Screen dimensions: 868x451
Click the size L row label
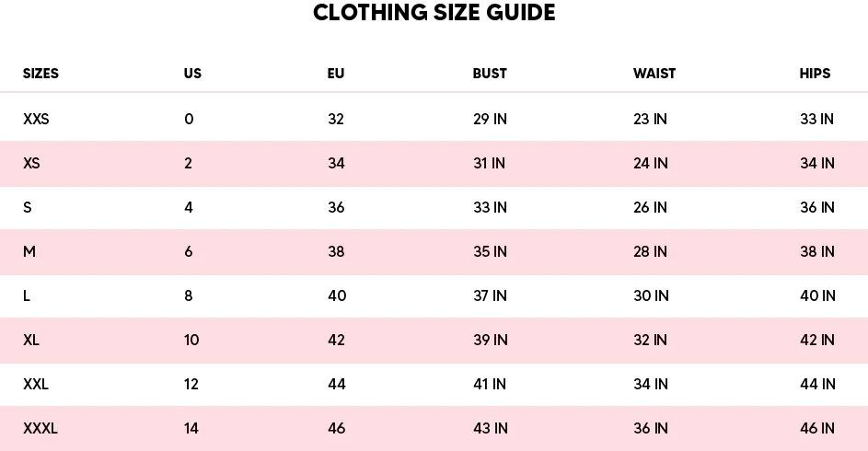click(27, 295)
